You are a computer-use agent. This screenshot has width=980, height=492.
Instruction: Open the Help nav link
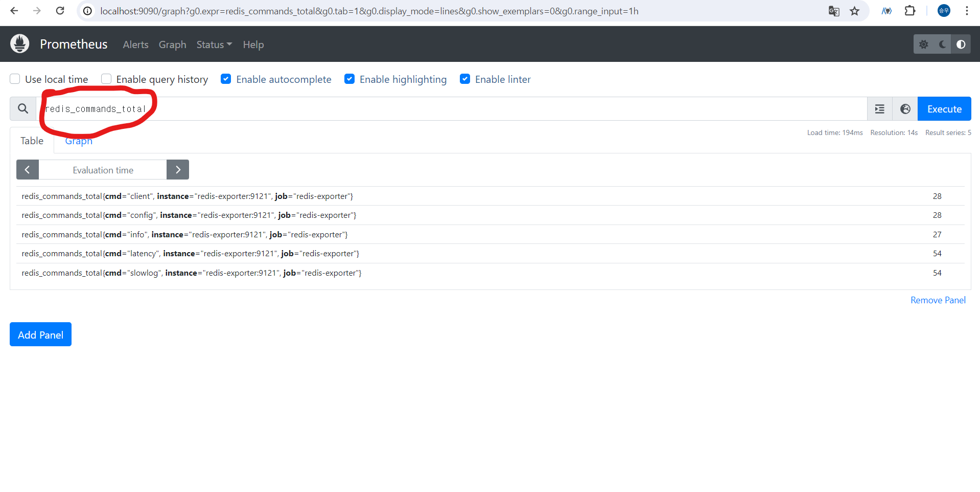click(x=253, y=44)
